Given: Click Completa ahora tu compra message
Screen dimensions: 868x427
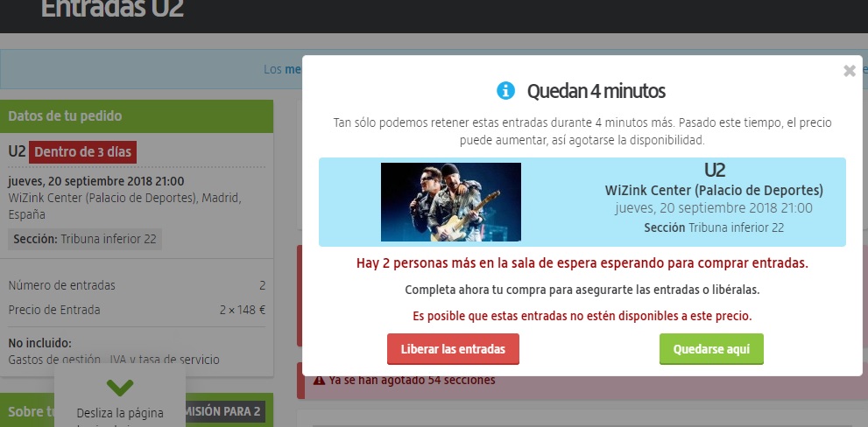Looking at the screenshot, I should pyautogui.click(x=582, y=290).
